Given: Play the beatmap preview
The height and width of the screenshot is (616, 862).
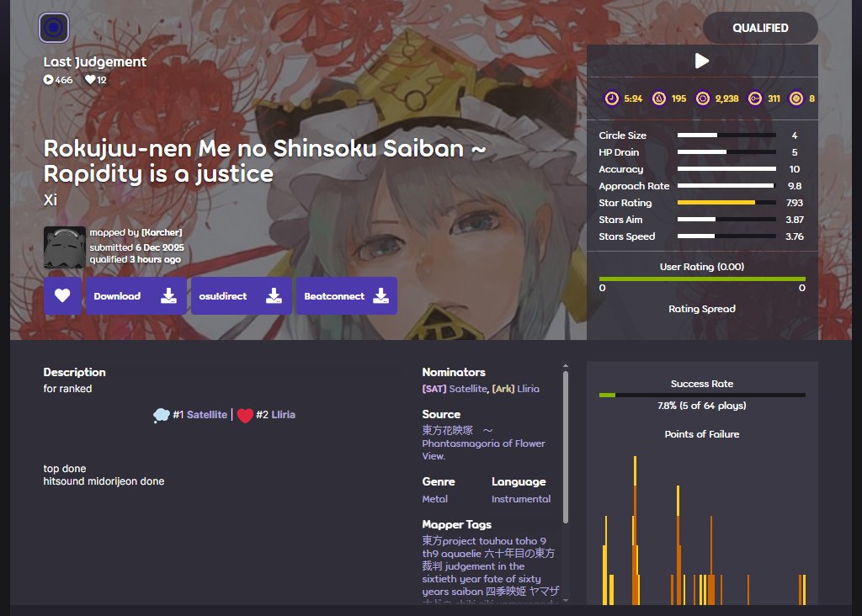Looking at the screenshot, I should click(x=701, y=61).
